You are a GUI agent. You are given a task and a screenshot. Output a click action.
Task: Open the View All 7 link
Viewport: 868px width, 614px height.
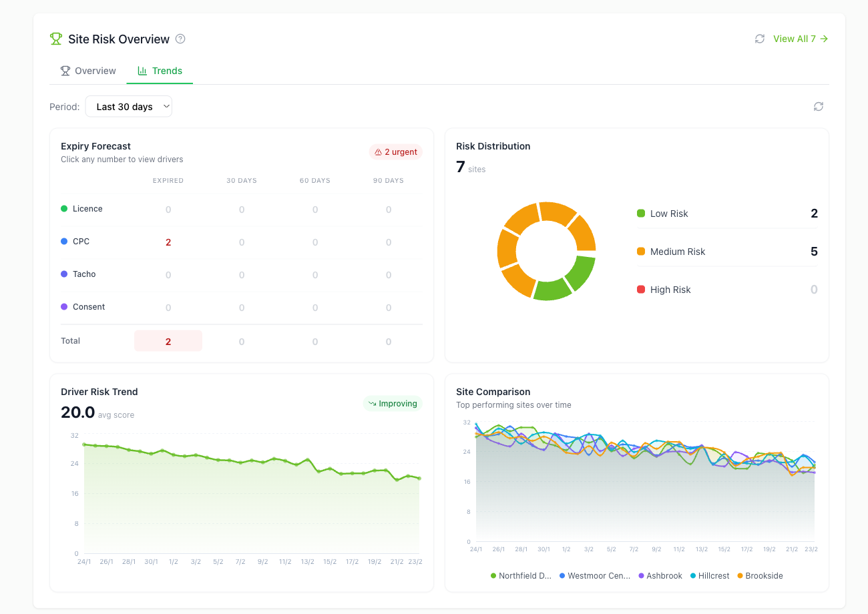[799, 39]
